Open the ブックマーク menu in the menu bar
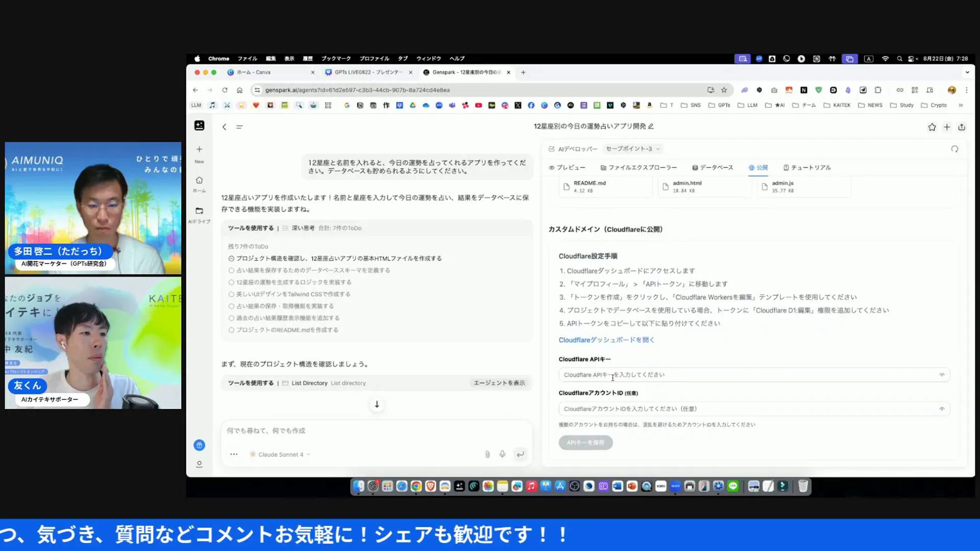The image size is (980, 551). pos(336,59)
